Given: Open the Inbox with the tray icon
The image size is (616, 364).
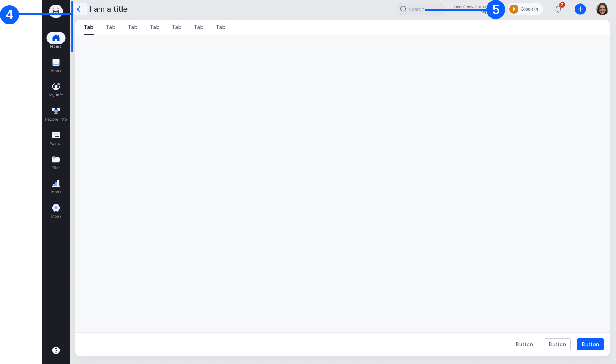Looking at the screenshot, I should [x=56, y=65].
